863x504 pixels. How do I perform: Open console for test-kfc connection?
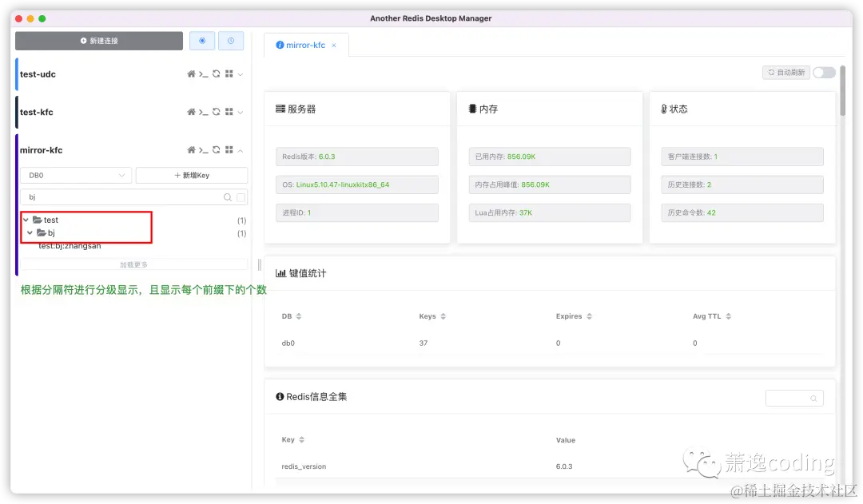pos(204,112)
